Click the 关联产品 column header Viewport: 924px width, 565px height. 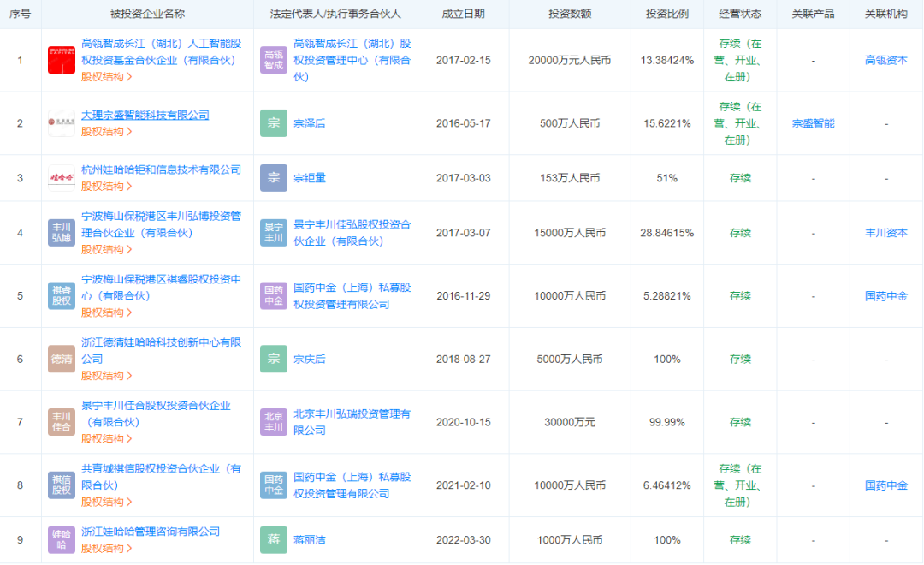point(814,14)
